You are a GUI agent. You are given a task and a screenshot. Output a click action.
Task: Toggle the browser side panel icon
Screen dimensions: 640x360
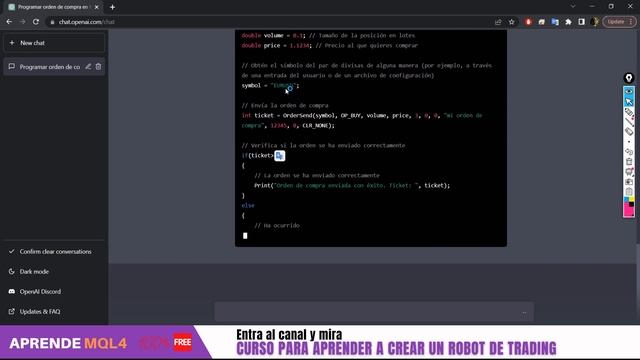[x=582, y=22]
